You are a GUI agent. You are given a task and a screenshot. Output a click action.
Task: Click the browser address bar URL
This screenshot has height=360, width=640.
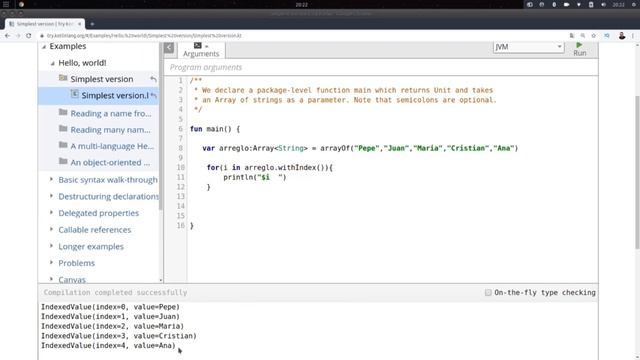[x=144, y=36]
